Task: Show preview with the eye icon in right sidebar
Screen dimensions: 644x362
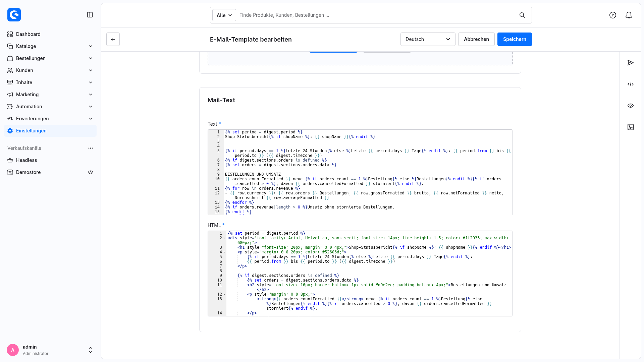Action: pyautogui.click(x=631, y=106)
